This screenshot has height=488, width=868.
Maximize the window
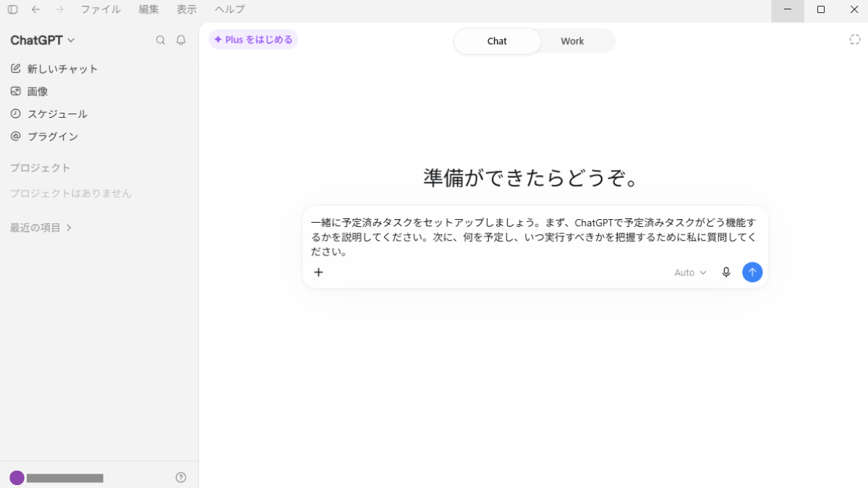tap(821, 10)
